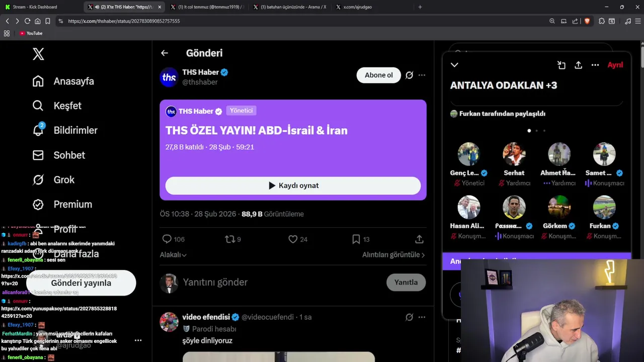Click browser forward button

17,21
